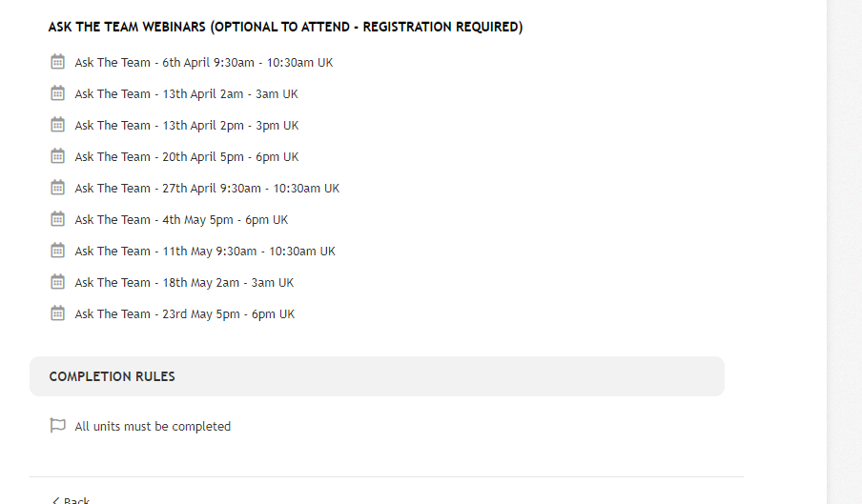
Task: Click calendar icon for 4th May webinar
Action: point(58,218)
